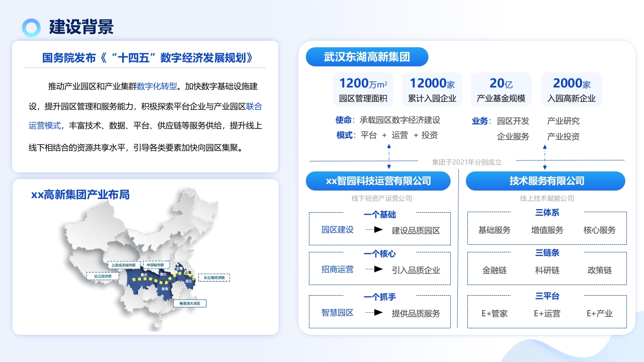
Task: Click the 一个基础 box title
Action: (x=380, y=214)
